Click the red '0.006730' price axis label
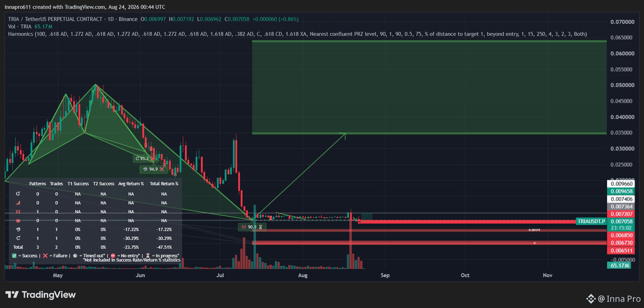This screenshot has height=308, width=644. (x=621, y=243)
